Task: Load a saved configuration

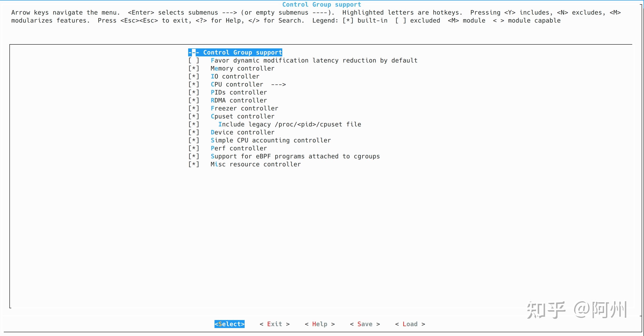Action: [x=409, y=324]
